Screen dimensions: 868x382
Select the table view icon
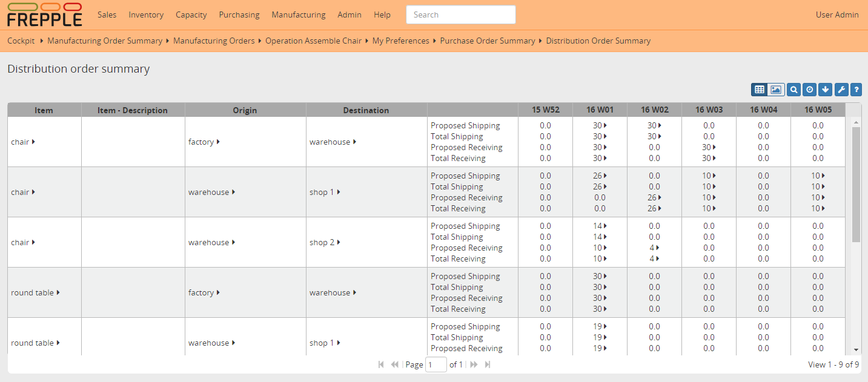[x=759, y=89]
